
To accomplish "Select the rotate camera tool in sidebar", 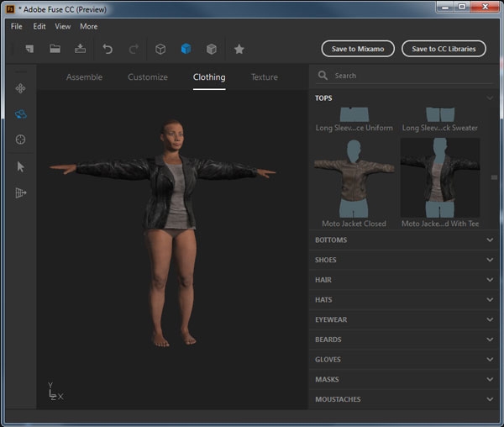I will click(20, 114).
